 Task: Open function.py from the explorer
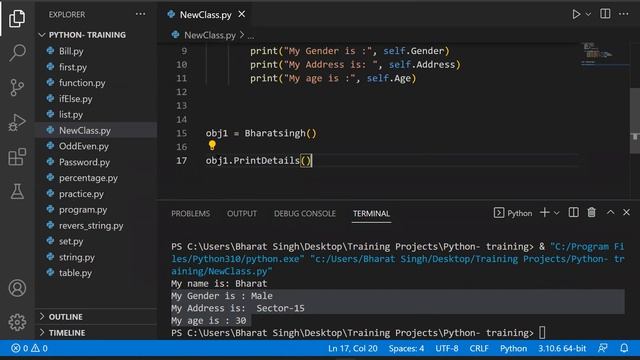(82, 83)
